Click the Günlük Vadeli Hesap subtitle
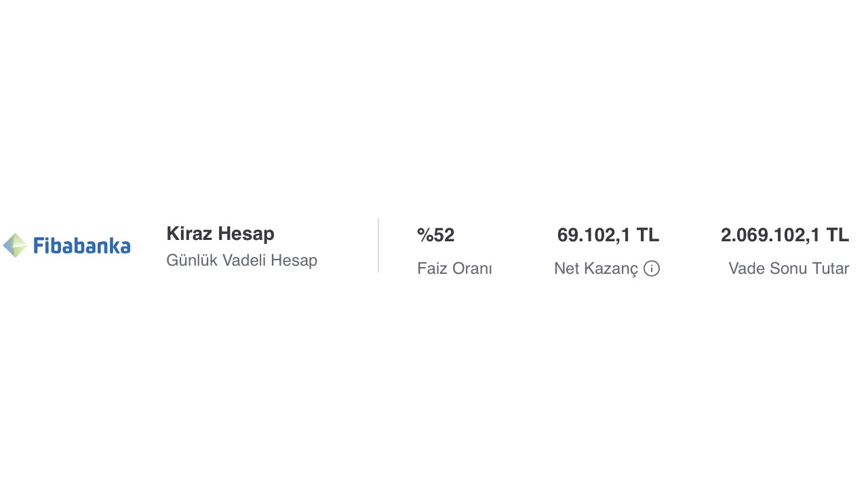868x488 pixels. point(241,260)
